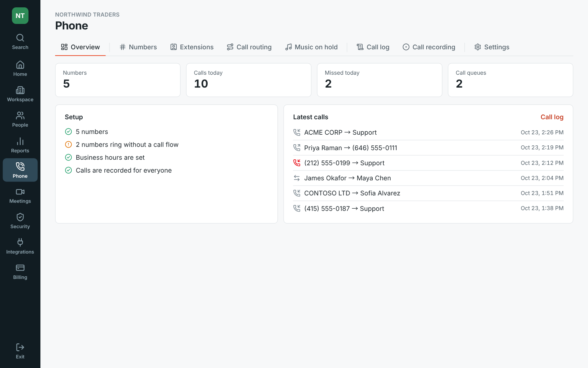Click the NT workspace logo

20,16
